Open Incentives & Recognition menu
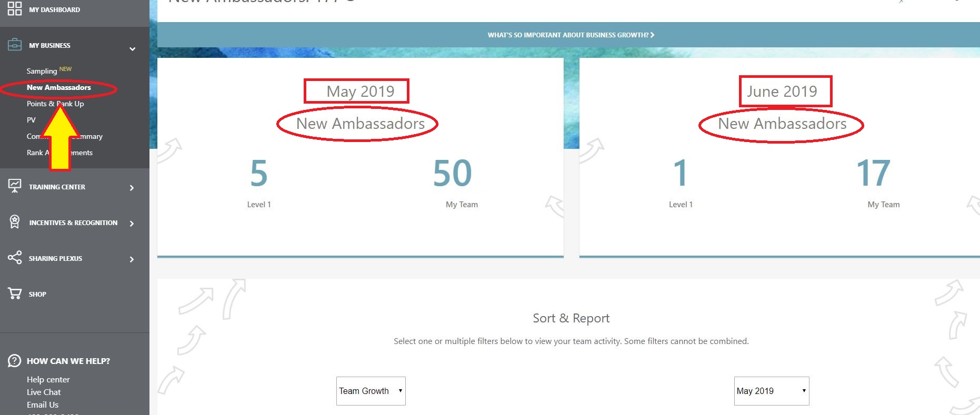Viewport: 980px width, 415px height. [73, 222]
